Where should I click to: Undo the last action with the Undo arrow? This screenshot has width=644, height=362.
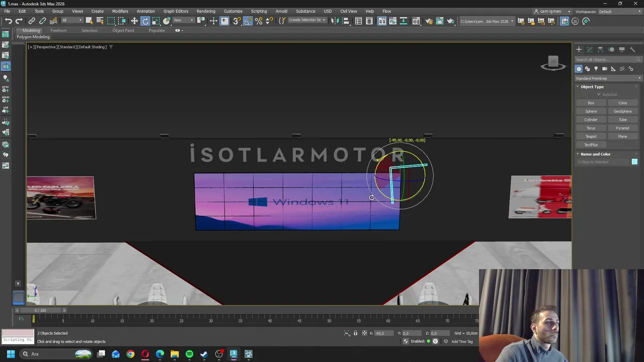pos(8,21)
